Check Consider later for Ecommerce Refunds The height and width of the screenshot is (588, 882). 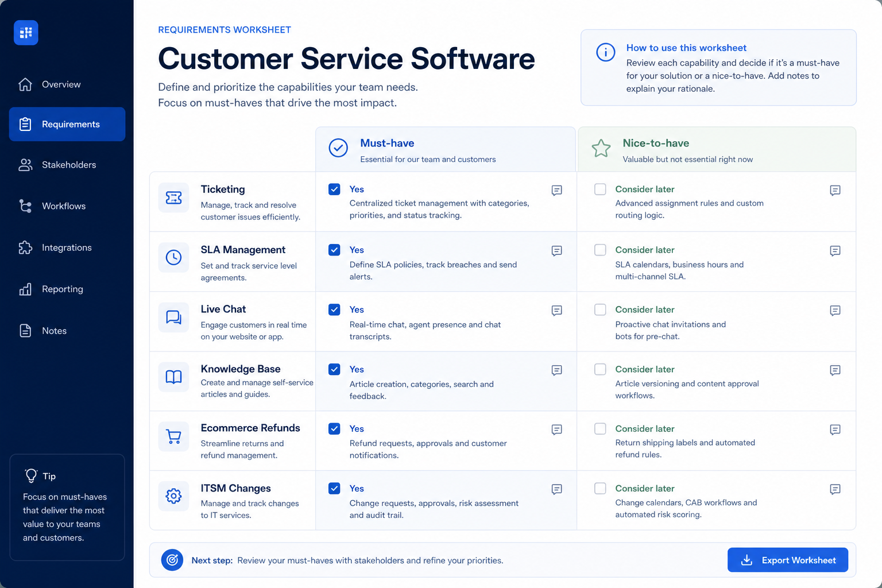click(600, 428)
